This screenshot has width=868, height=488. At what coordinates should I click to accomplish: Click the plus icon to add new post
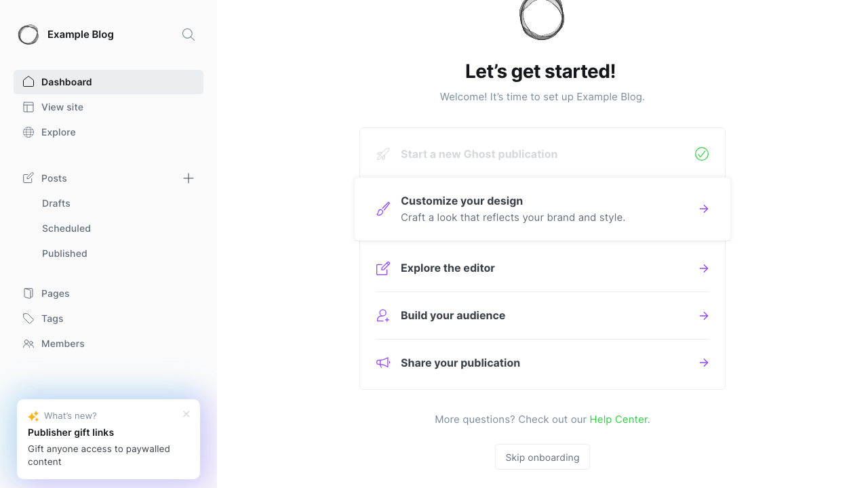189,178
